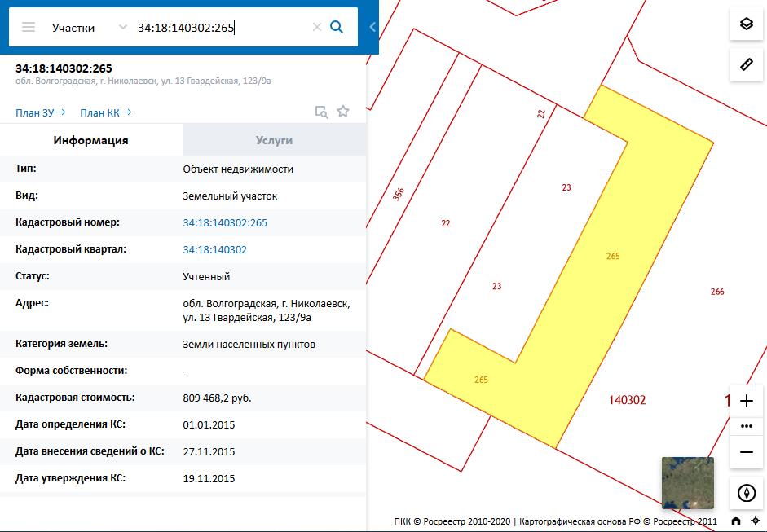Open the План ЗУ link

(40, 112)
